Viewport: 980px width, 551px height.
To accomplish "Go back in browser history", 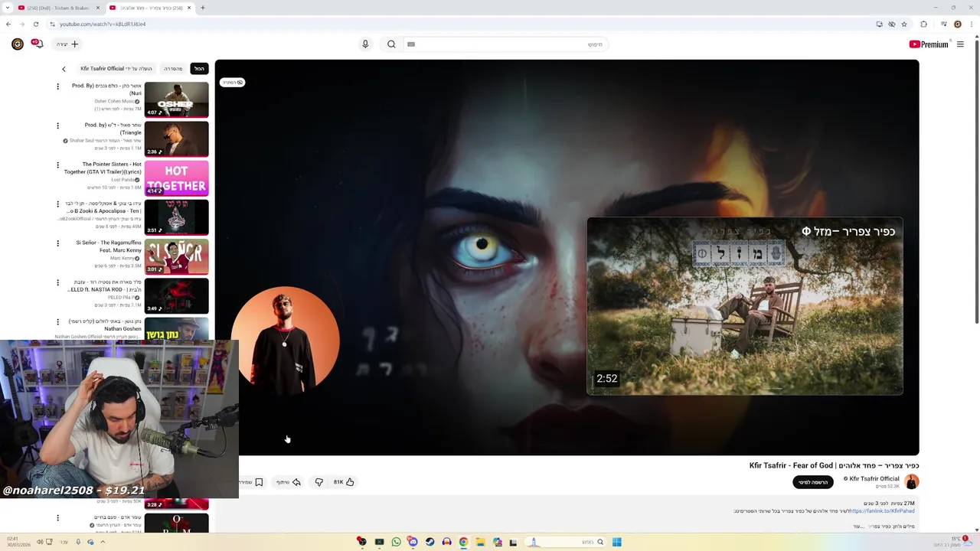I will 8,24.
